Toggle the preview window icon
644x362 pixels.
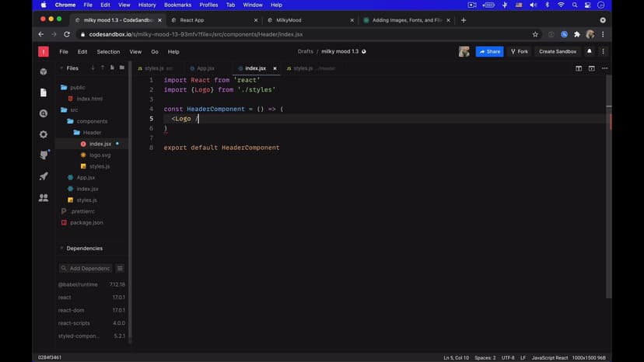(591, 68)
